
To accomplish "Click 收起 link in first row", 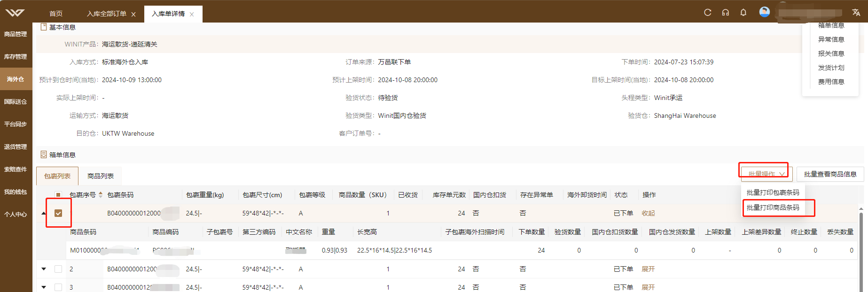I will coord(648,213).
